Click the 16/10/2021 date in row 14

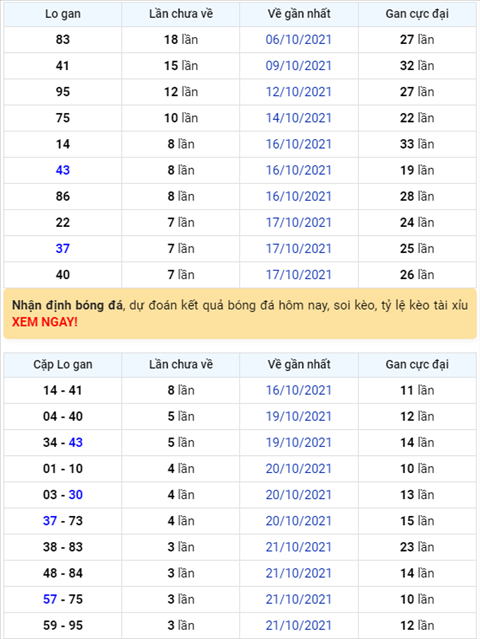[299, 144]
